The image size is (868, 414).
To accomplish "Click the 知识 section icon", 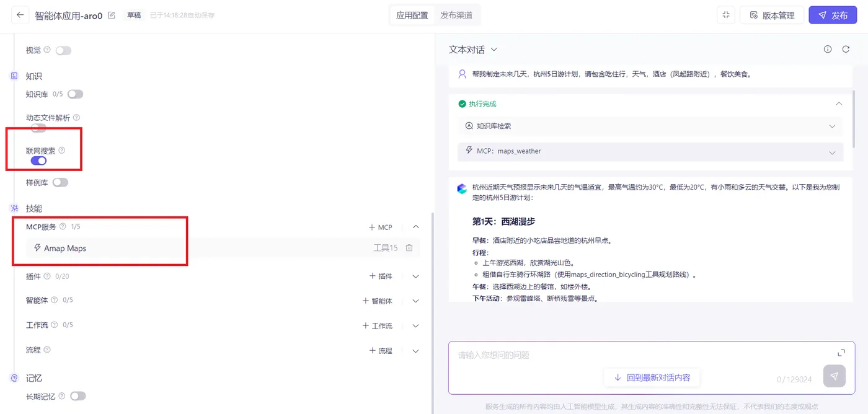I will point(14,76).
